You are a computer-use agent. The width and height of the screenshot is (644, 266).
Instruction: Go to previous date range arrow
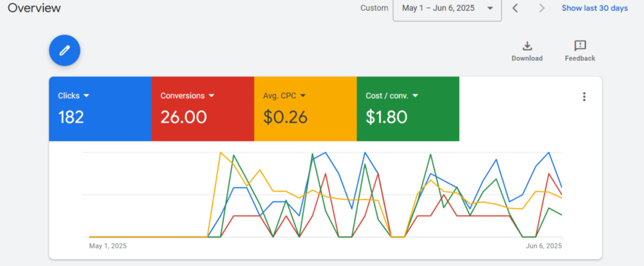[515, 8]
